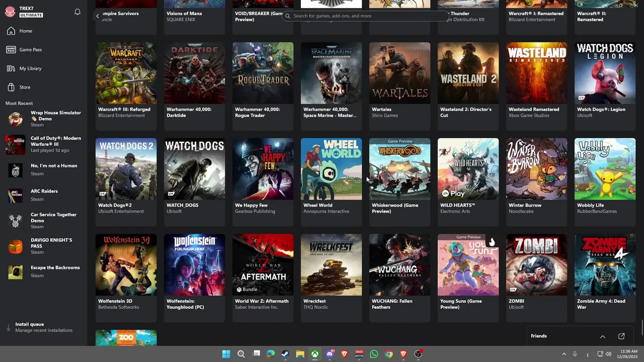644x362 pixels.
Task: Open the notifications bell
Action: 77,12
